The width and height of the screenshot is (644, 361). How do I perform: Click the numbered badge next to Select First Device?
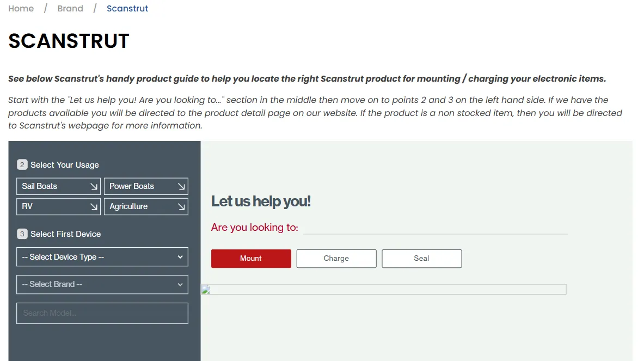(x=22, y=234)
